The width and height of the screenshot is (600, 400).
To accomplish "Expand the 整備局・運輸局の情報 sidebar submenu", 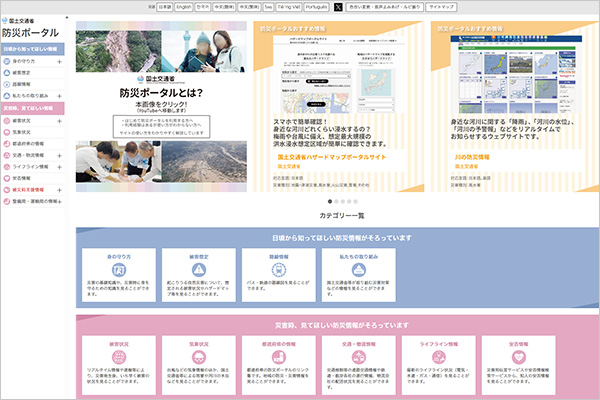I will [x=60, y=202].
